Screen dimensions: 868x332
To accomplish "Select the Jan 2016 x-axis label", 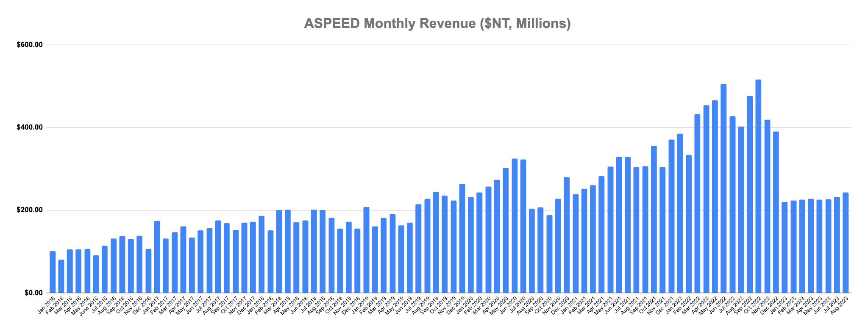I will click(x=47, y=305).
